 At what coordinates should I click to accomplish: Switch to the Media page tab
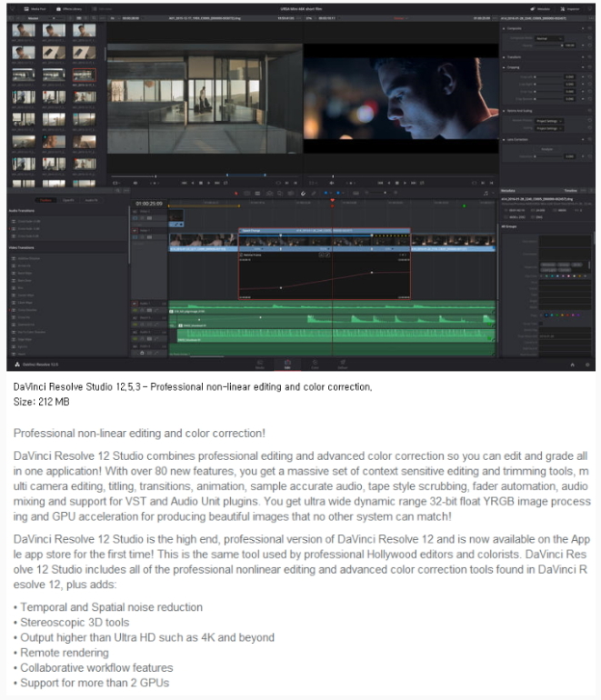click(x=260, y=365)
